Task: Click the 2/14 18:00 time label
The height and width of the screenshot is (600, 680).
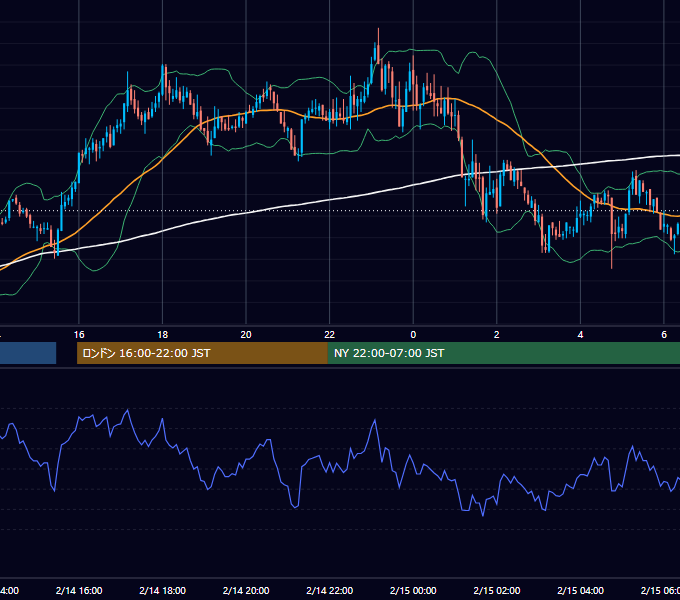Action: point(163,590)
